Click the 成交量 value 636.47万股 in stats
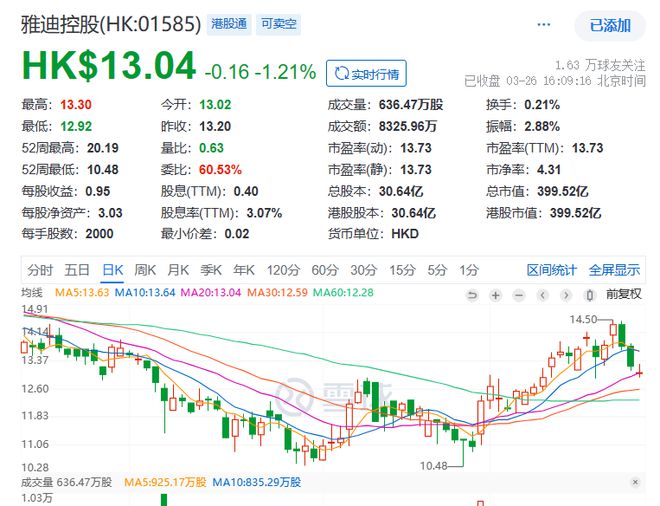Screen dimensions: 660x506 [411, 104]
